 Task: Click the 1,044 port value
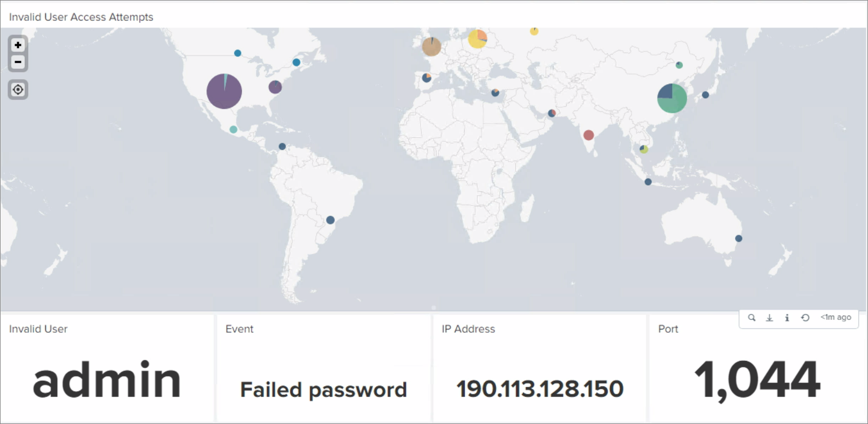coord(757,381)
